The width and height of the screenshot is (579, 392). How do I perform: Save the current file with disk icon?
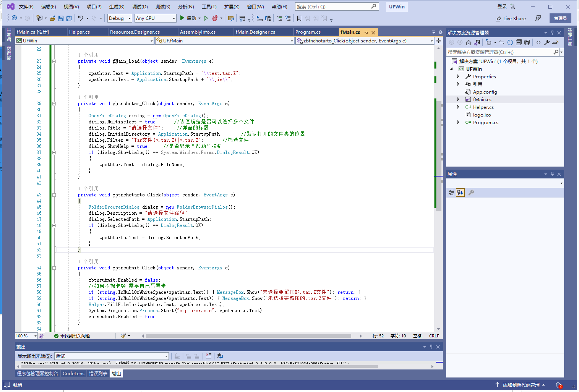61,18
